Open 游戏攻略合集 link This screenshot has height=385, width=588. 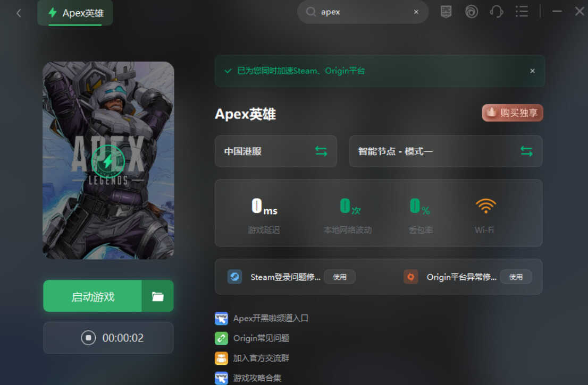pos(257,378)
